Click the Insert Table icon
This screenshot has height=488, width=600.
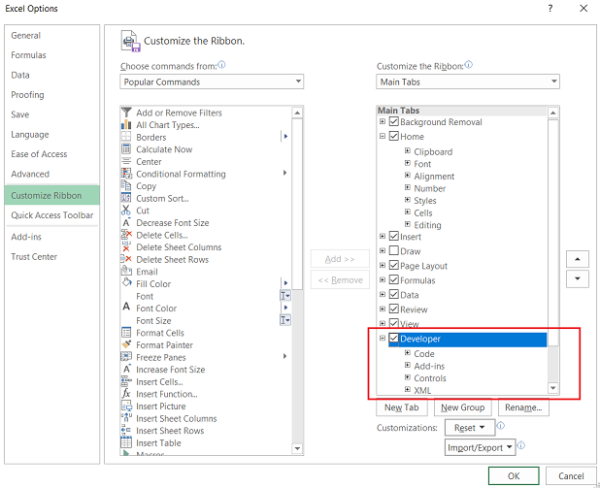tap(126, 442)
